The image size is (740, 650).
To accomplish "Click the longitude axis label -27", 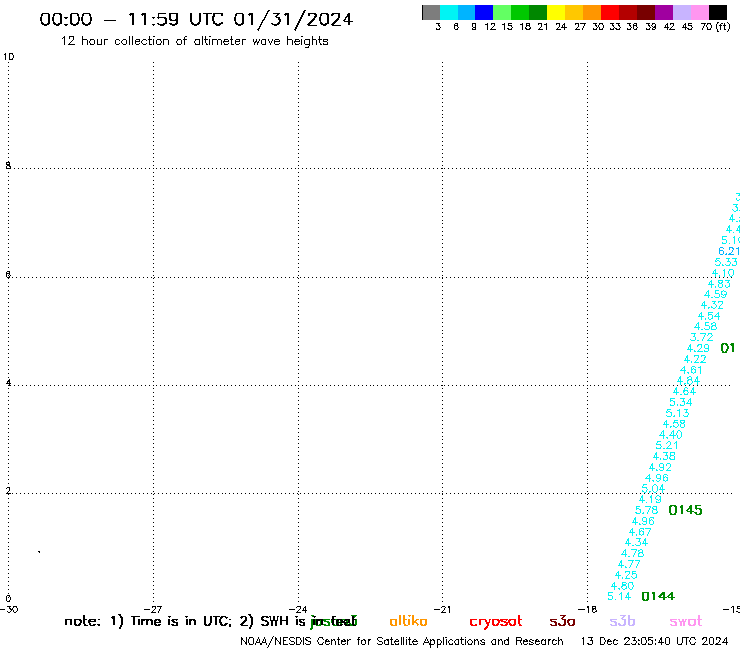I will pyautogui.click(x=153, y=610).
